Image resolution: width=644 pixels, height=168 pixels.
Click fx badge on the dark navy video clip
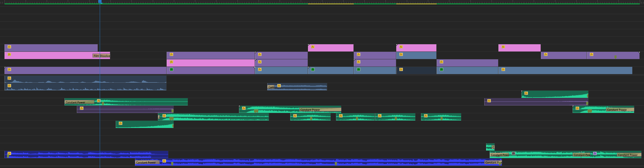tap(401, 70)
